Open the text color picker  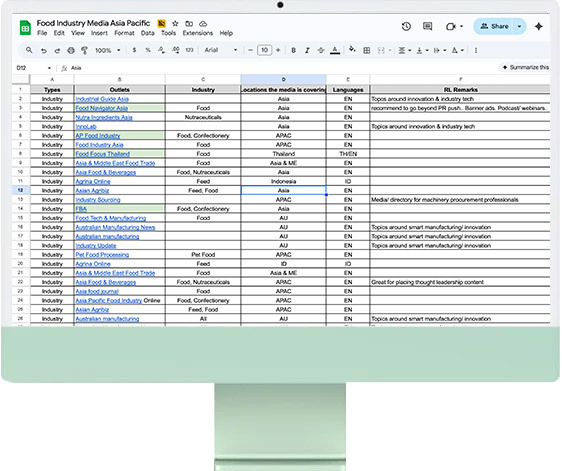pyautogui.click(x=335, y=51)
